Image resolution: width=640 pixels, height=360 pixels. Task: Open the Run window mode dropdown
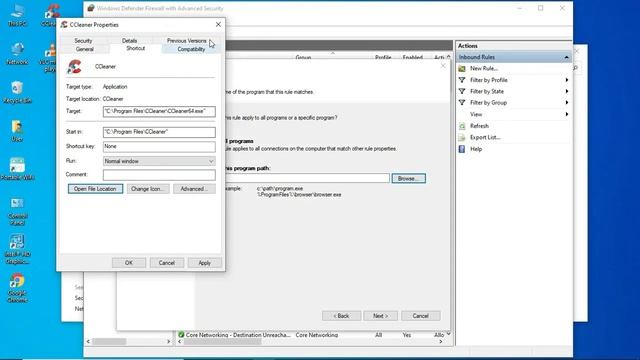(159, 161)
